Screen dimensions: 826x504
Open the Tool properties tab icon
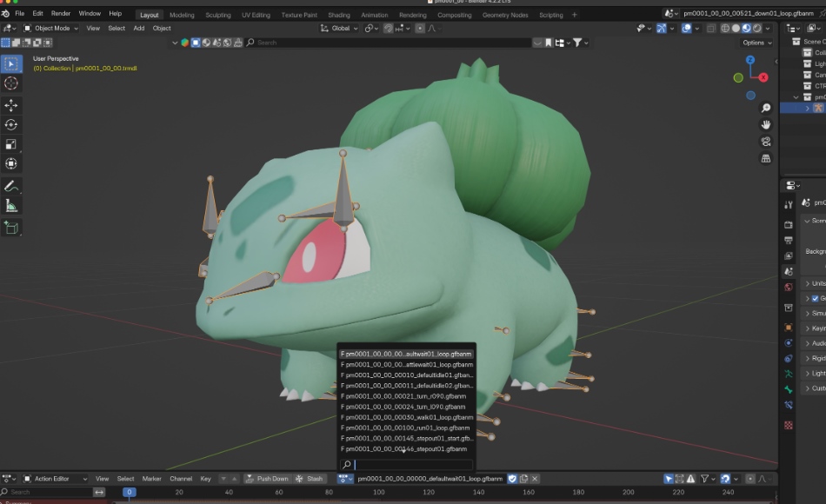(x=788, y=205)
